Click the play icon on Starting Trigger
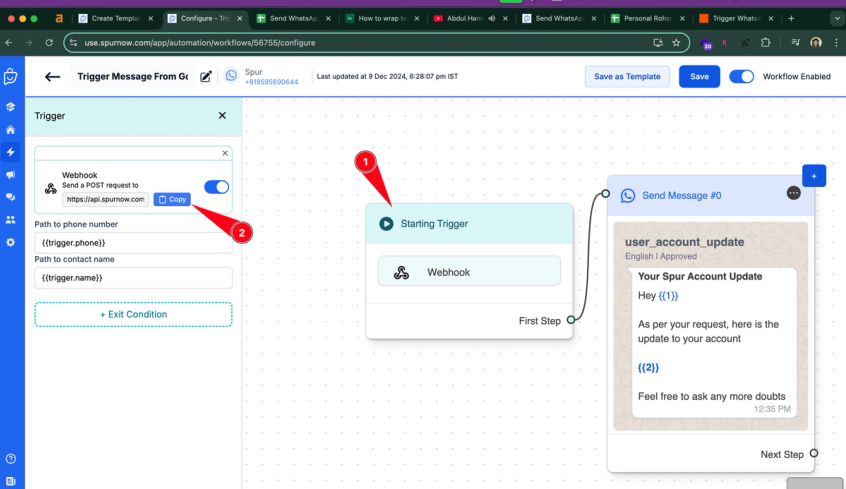The height and width of the screenshot is (489, 846). tap(386, 223)
